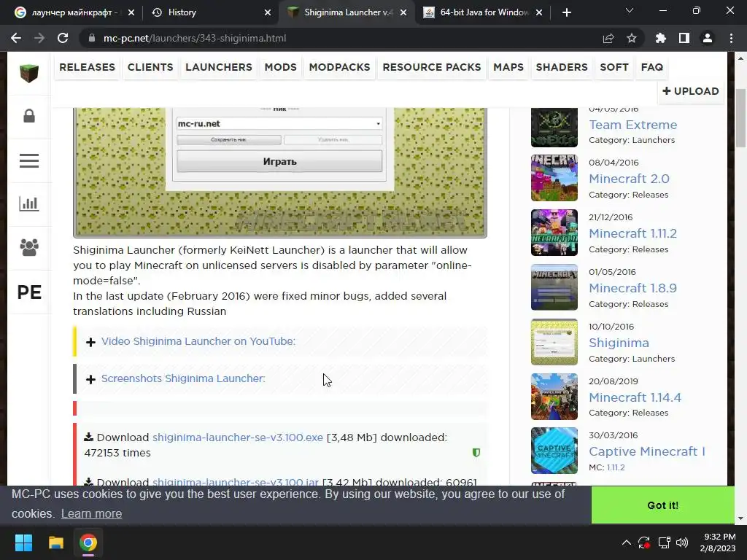Reload the page with refresh icon
The height and width of the screenshot is (560, 747).
(x=63, y=38)
